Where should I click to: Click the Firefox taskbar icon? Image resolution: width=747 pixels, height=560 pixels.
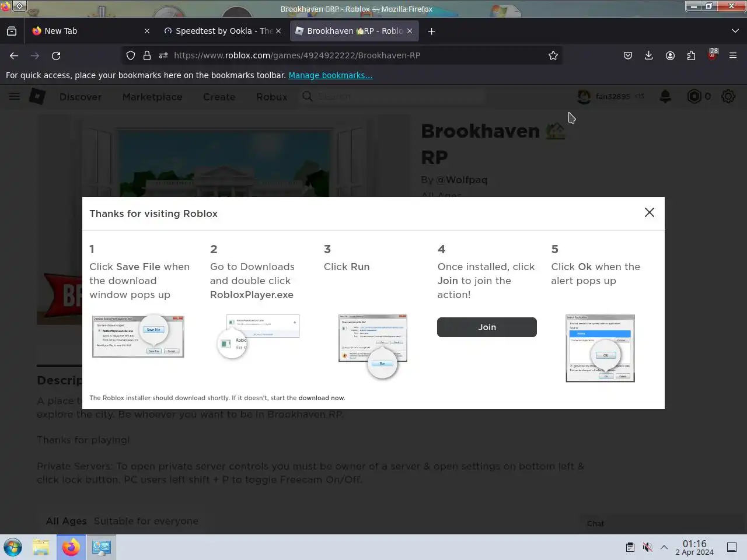71,547
